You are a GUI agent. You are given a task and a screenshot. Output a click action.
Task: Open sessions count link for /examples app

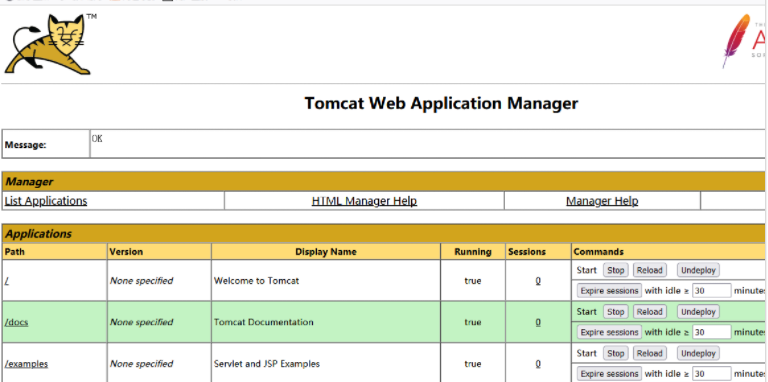(x=538, y=364)
